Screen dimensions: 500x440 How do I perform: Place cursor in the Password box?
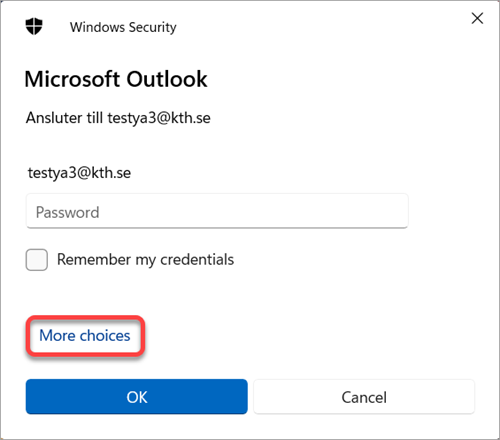[x=217, y=211]
